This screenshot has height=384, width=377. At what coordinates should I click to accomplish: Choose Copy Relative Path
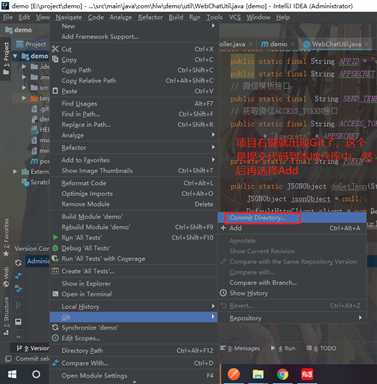click(x=133, y=80)
